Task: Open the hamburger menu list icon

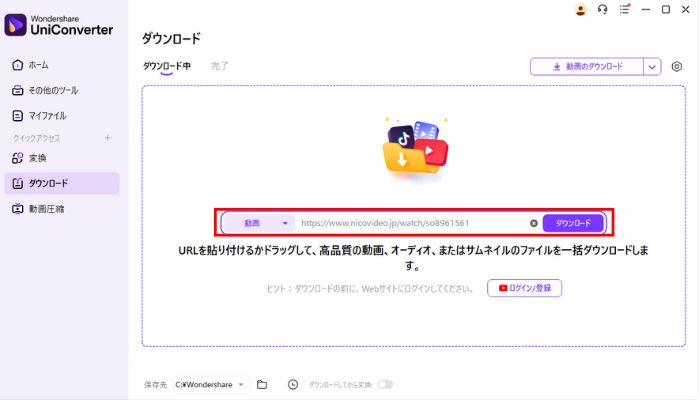Action: pos(625,9)
